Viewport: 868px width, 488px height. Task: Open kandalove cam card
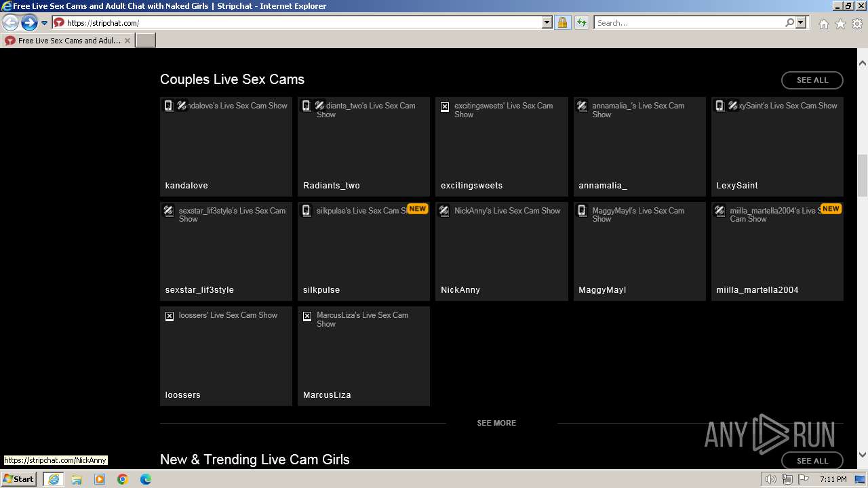tap(226, 146)
